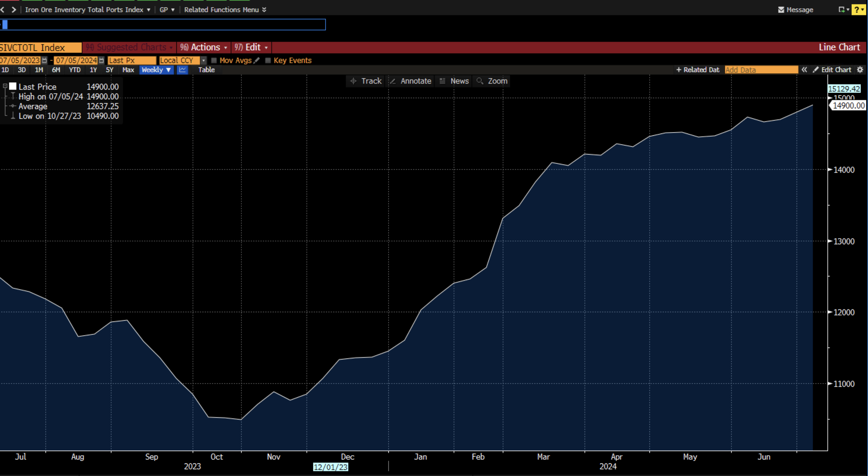Click the export window icon
The width and height of the screenshot is (868, 476).
(842, 10)
